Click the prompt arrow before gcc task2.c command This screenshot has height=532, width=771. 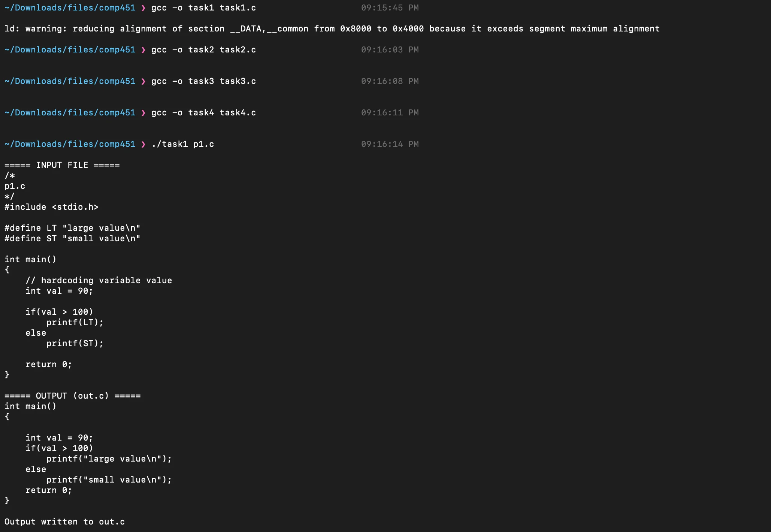click(143, 50)
